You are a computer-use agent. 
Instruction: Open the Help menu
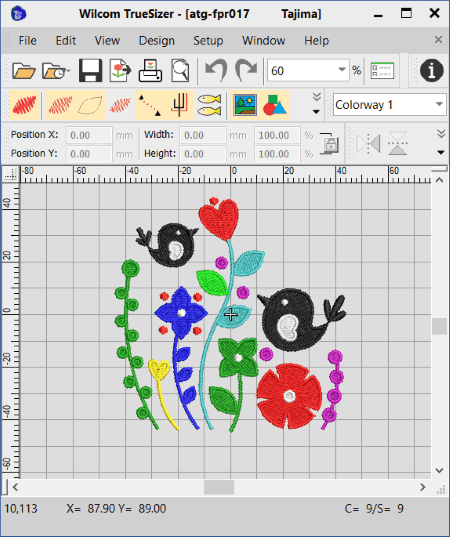316,41
